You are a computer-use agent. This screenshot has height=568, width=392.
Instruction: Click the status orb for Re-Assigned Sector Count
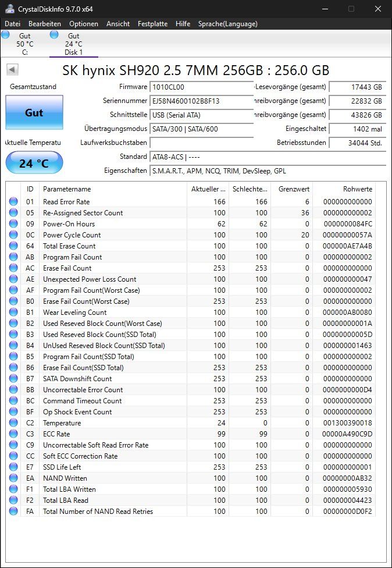(13, 212)
